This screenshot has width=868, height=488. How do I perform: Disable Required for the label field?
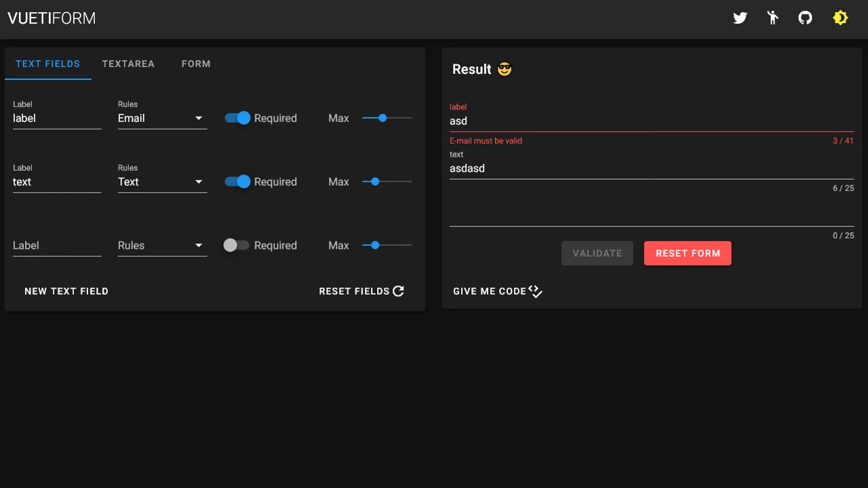(x=238, y=118)
